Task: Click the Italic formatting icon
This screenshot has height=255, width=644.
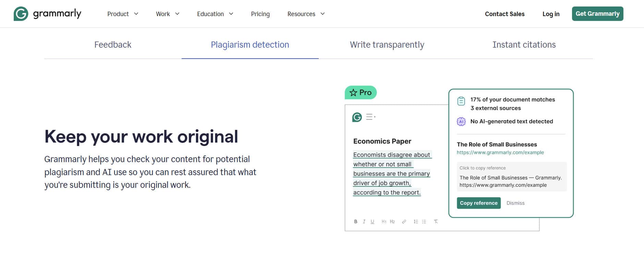Action: (364, 222)
